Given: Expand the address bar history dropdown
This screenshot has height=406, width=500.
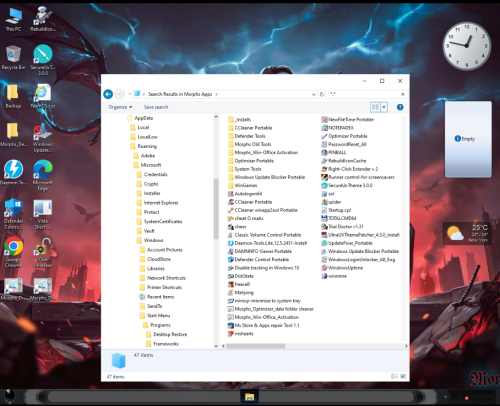Looking at the screenshot, I should [314, 94].
